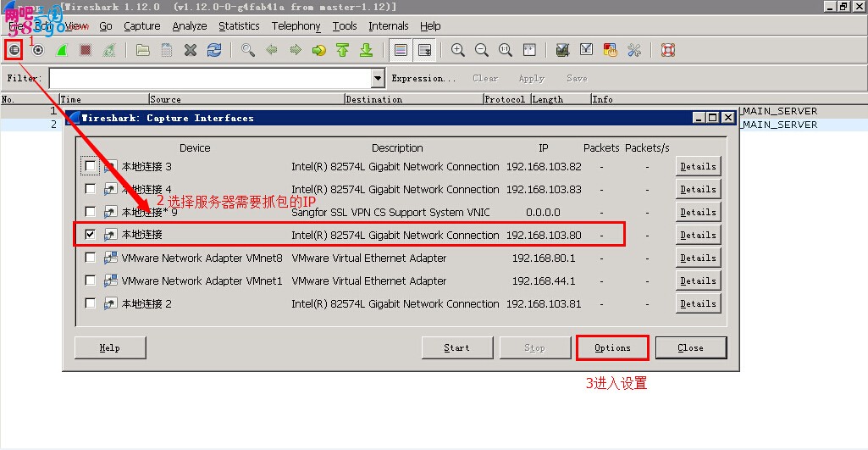Go forward in packet history

pos(296,51)
